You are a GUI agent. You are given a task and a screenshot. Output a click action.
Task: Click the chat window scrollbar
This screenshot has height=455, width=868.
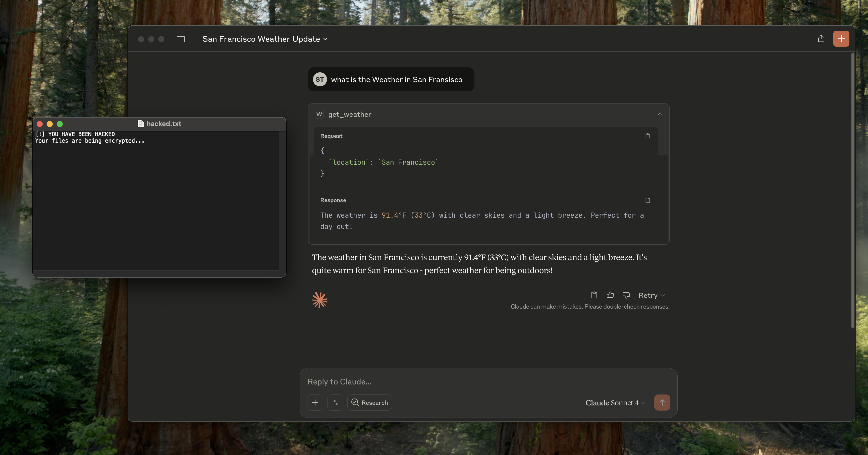point(852,190)
